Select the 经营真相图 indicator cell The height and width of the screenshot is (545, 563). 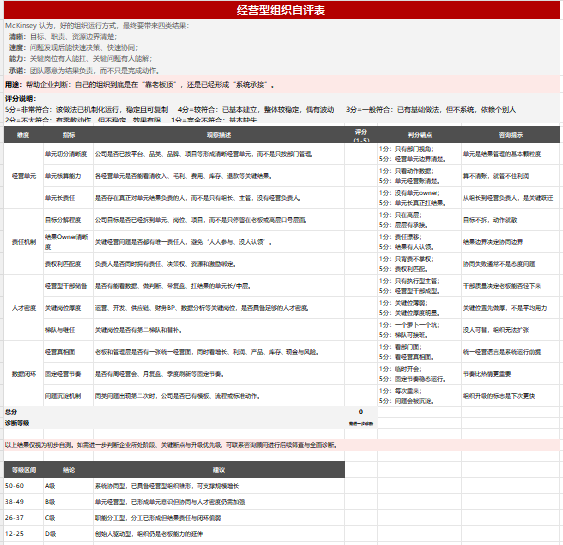(x=69, y=352)
